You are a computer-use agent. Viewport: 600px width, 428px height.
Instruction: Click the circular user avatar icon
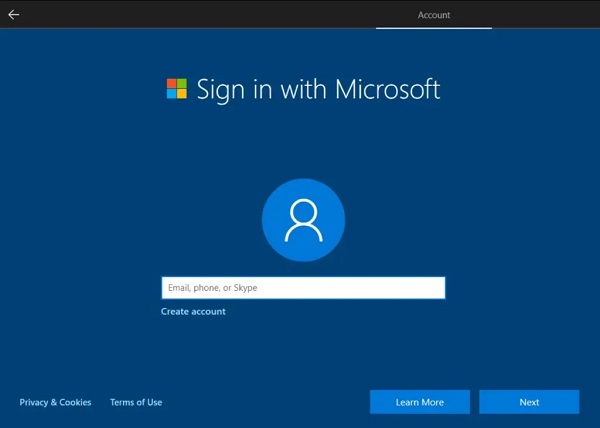[303, 222]
